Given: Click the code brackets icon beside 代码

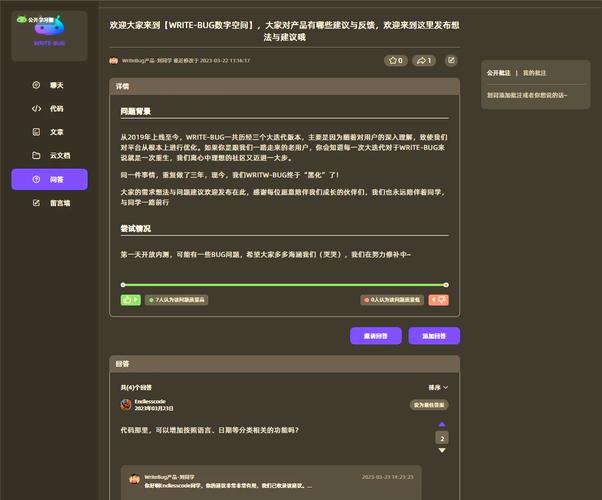Looking at the screenshot, I should (x=36, y=109).
